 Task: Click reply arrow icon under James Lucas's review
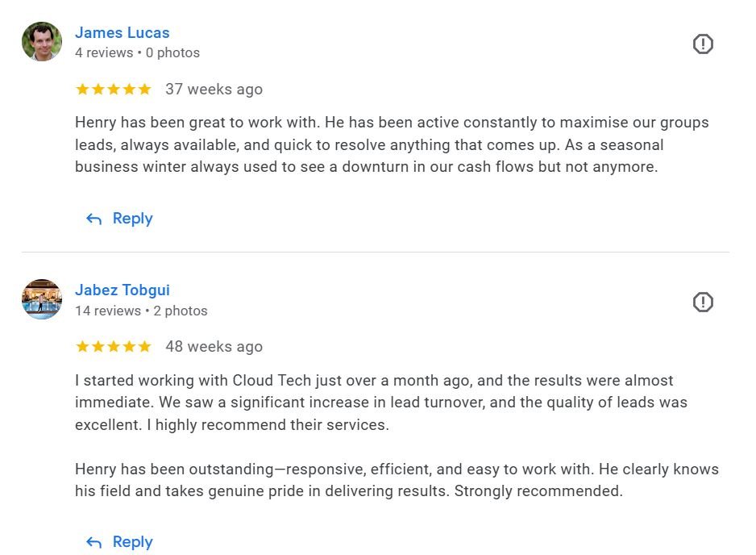pyautogui.click(x=93, y=219)
